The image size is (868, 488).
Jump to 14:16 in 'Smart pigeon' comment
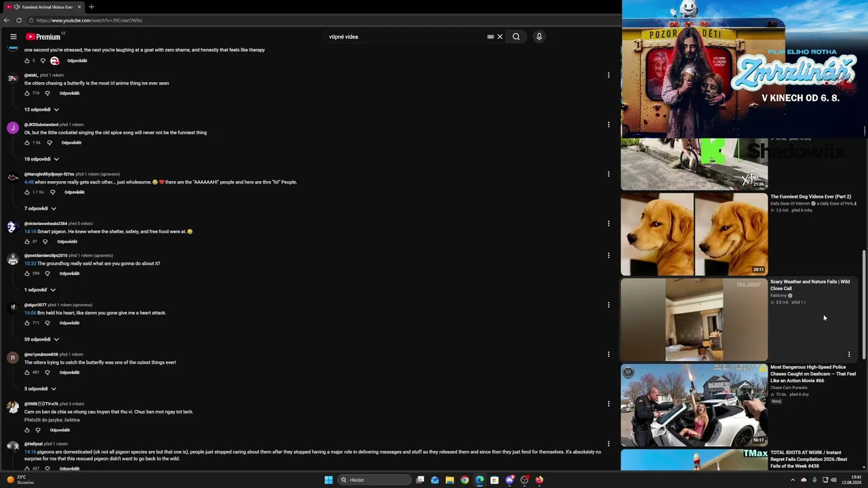point(30,232)
